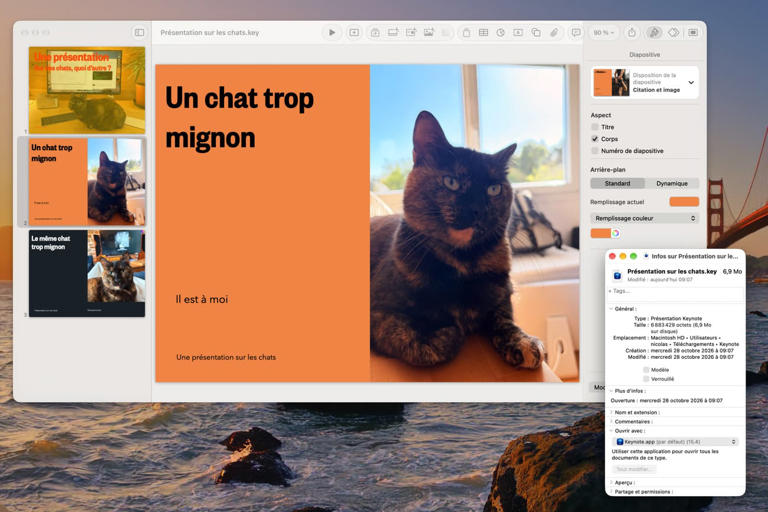Expand the Nom et extension section

point(611,413)
